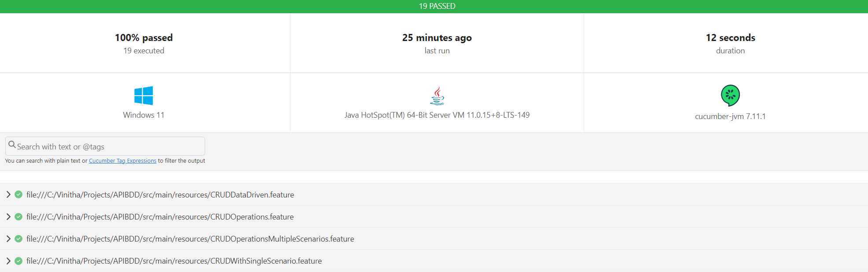The image size is (868, 272).
Task: Open the Cucumber Tag Expressions link
Action: point(122,161)
